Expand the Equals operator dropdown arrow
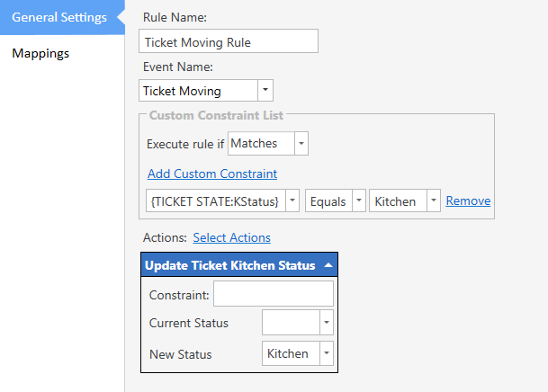The width and height of the screenshot is (548, 392). coord(358,201)
